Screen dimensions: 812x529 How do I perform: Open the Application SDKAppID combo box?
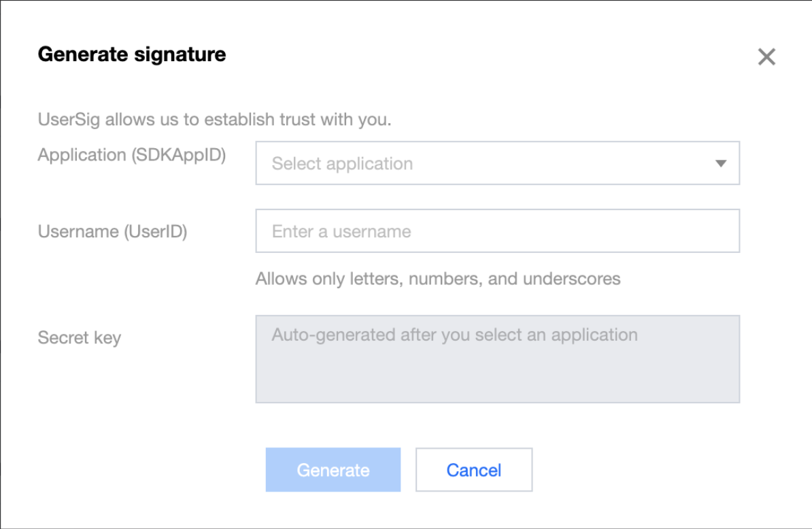coord(497,163)
